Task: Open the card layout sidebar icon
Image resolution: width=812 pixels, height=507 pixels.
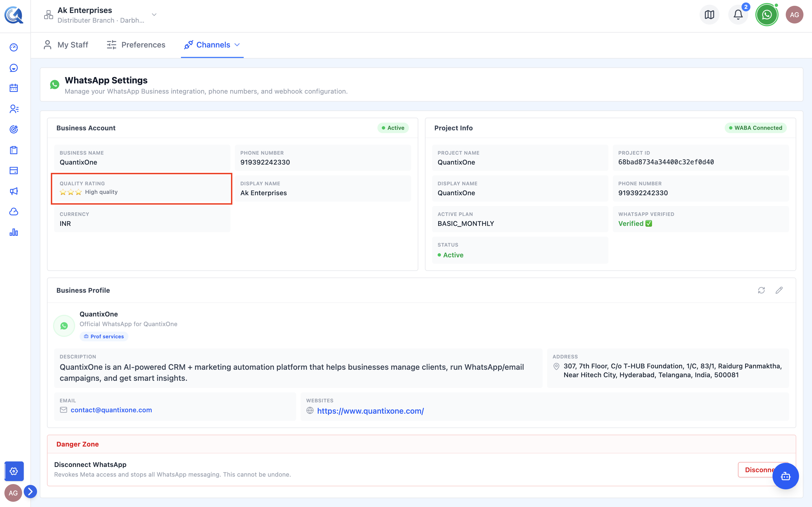Action: 14,171
